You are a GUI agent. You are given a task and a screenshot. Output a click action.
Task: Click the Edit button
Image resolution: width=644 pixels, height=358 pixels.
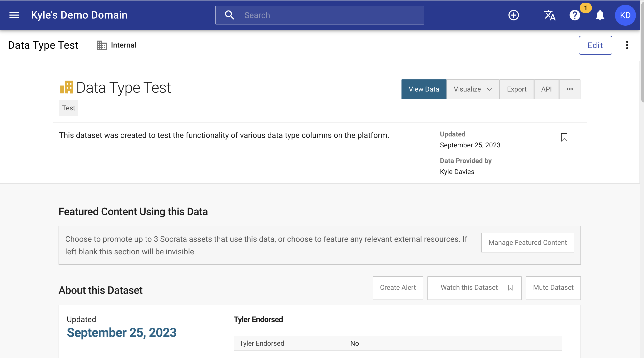click(x=595, y=45)
